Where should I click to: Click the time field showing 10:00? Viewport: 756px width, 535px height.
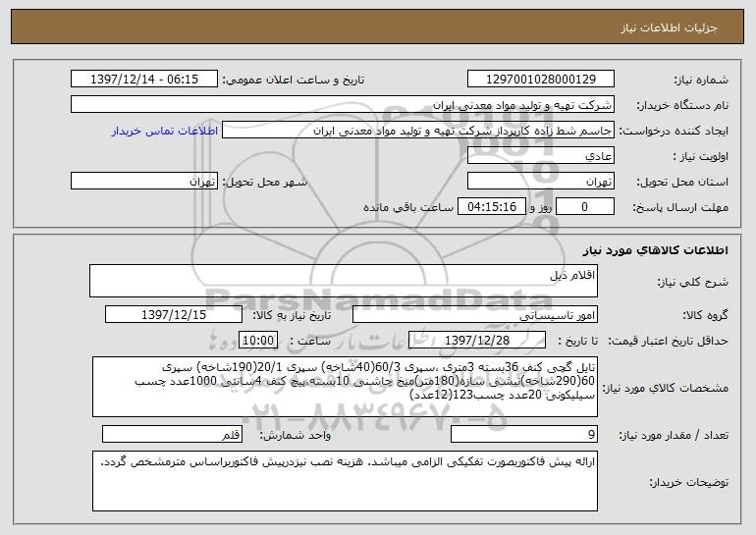(258, 341)
